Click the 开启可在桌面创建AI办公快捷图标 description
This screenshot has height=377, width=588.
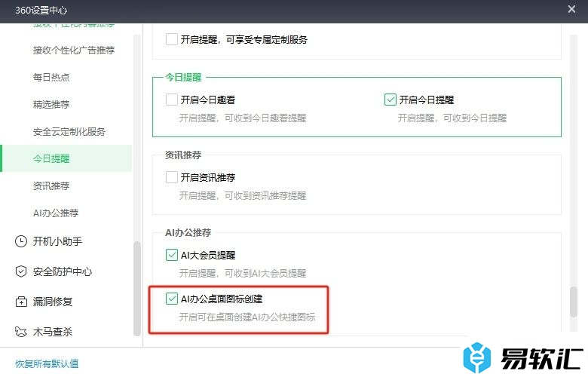click(x=247, y=317)
